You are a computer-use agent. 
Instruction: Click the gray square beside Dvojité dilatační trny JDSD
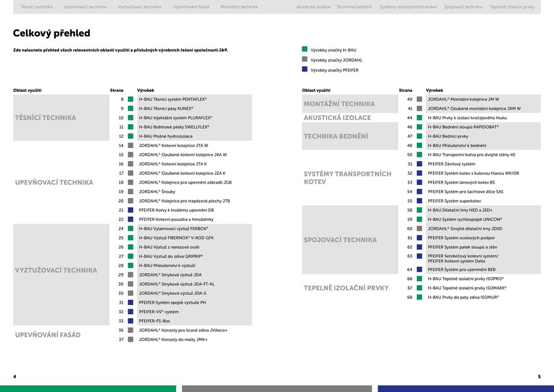pyautogui.click(x=420, y=229)
